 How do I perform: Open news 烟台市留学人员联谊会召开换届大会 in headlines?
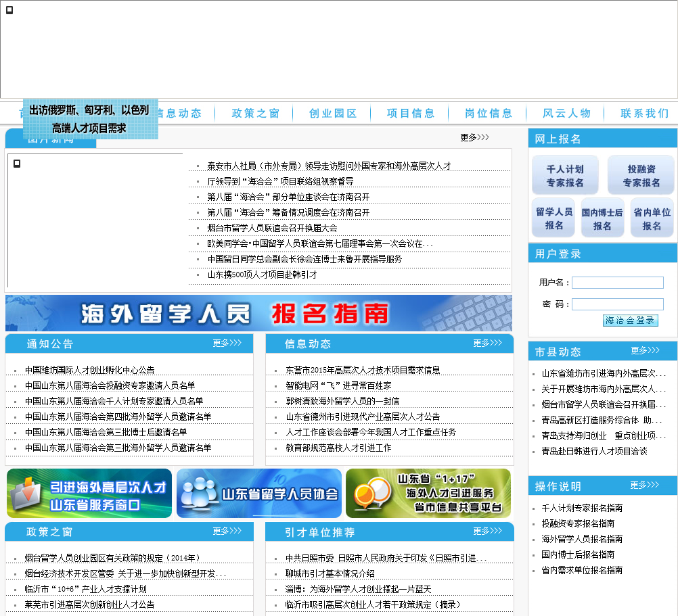[273, 228]
